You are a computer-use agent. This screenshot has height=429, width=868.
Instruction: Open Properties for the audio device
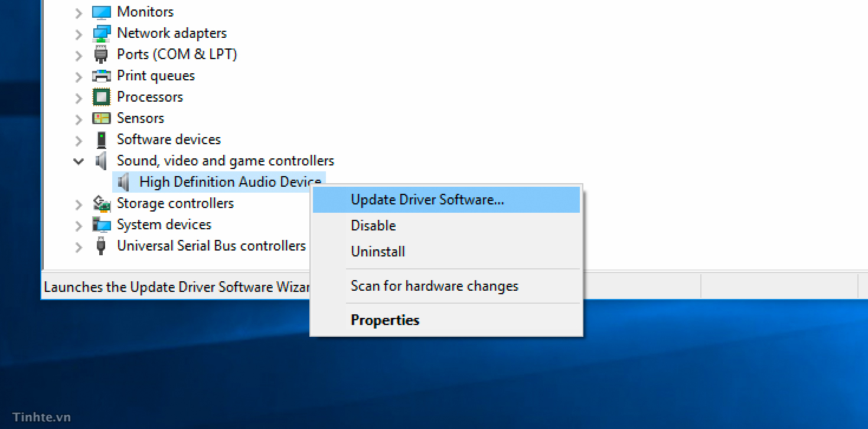click(x=385, y=320)
